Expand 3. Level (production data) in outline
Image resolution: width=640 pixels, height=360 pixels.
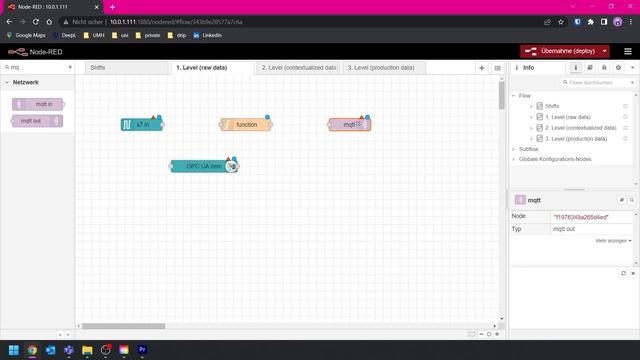(531, 139)
